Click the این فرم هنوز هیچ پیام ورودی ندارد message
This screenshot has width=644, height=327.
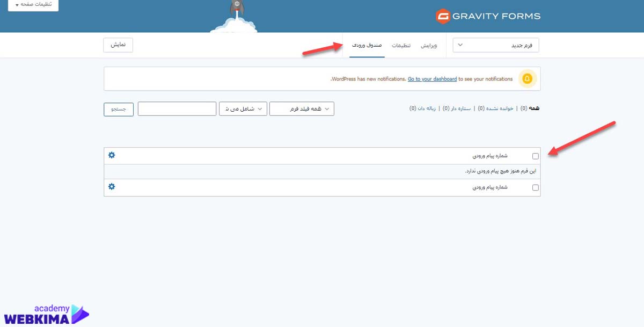click(501, 171)
